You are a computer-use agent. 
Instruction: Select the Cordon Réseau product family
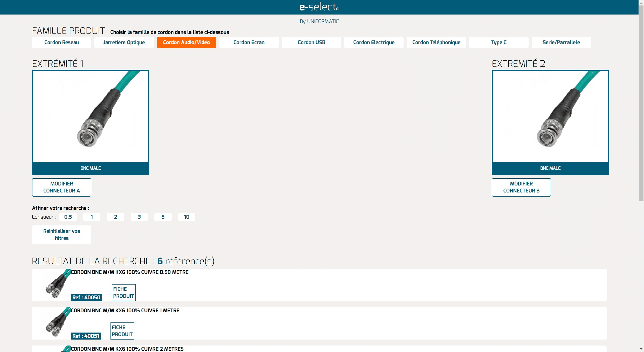[x=61, y=42]
